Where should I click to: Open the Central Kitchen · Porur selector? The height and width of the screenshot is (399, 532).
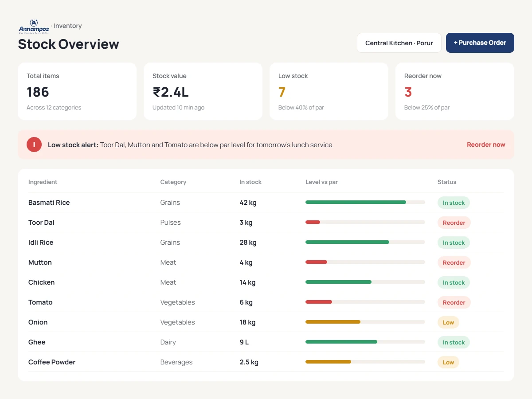(399, 43)
